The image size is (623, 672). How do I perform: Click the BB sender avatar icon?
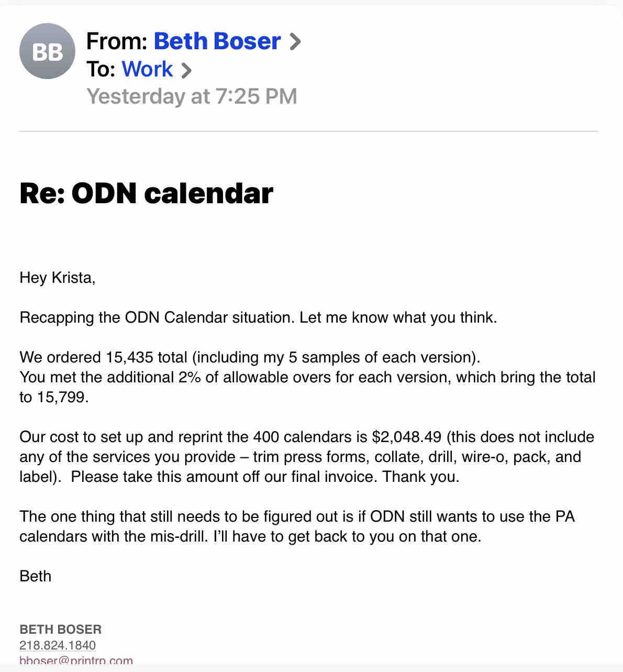(47, 51)
